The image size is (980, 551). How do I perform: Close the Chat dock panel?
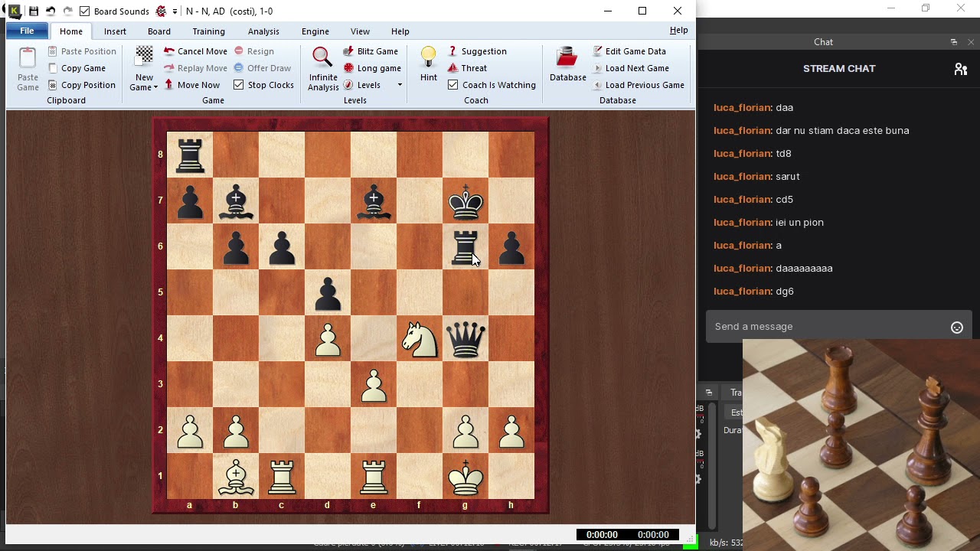pos(971,42)
